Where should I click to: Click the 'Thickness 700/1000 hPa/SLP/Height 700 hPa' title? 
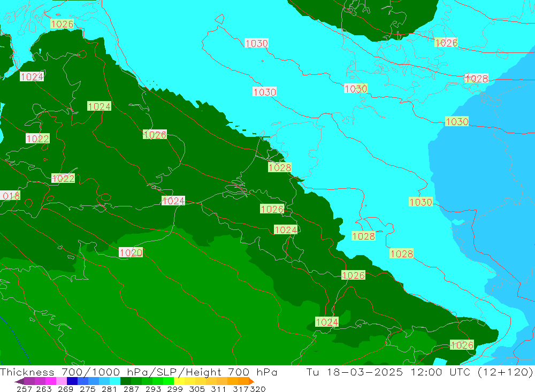click(x=139, y=372)
